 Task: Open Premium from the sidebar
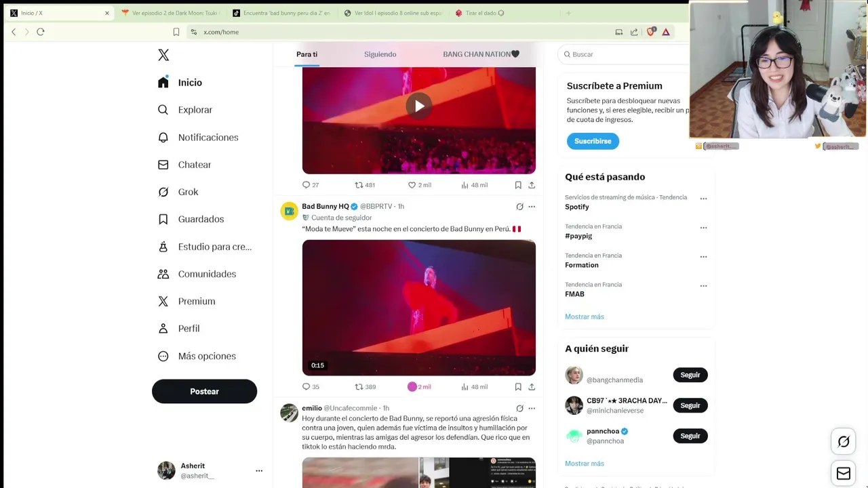coord(186,301)
